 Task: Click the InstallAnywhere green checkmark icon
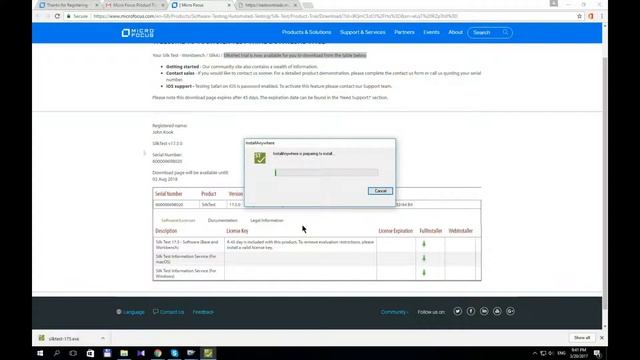pos(260,158)
